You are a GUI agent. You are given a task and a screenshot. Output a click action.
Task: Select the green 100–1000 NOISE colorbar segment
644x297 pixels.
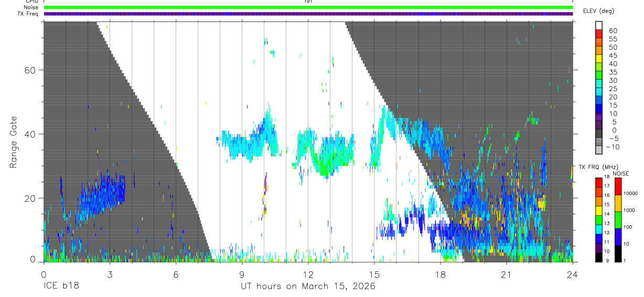(618, 220)
